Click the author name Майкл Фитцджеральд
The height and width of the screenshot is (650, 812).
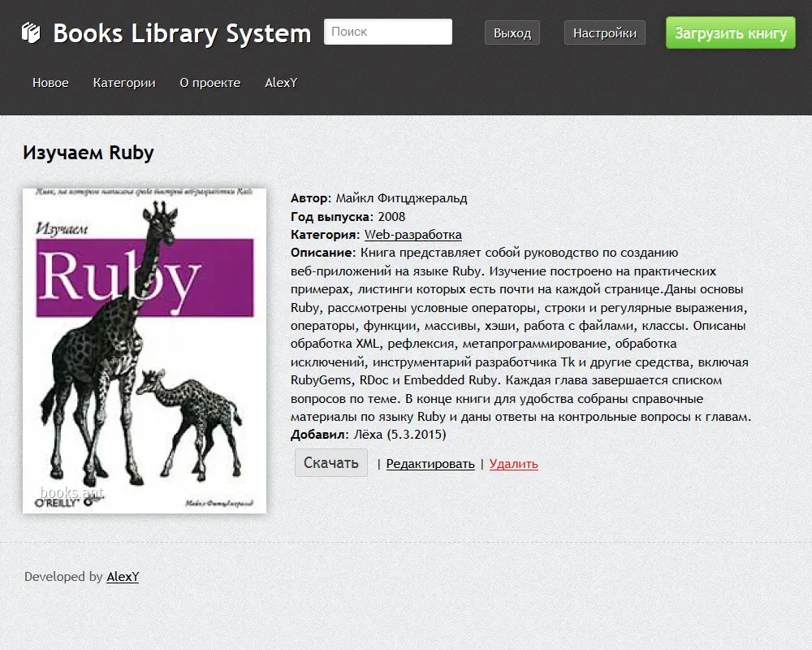[401, 198]
